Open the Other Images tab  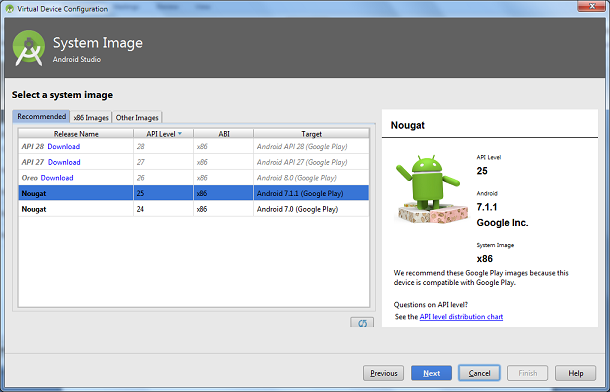point(137,117)
